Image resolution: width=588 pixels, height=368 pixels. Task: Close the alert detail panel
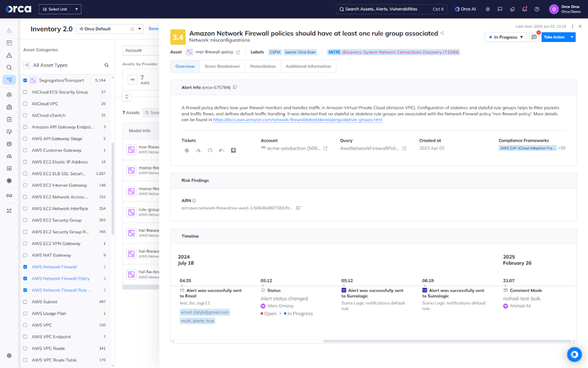580,26
